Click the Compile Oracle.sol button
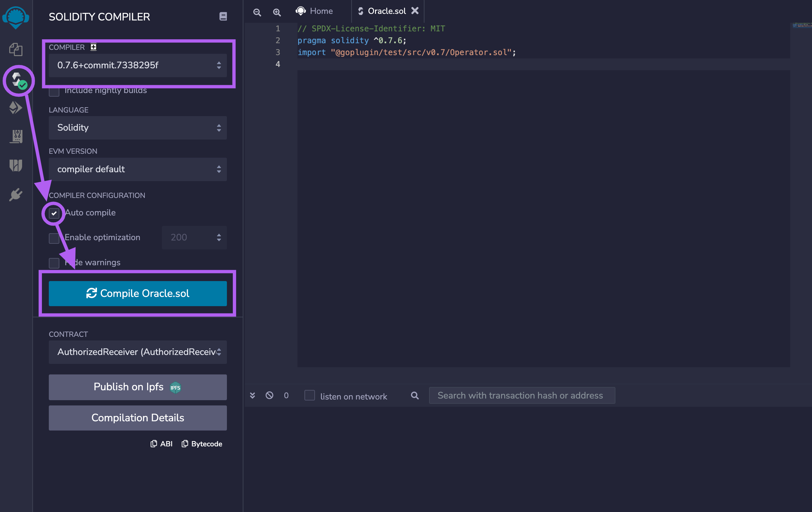This screenshot has width=812, height=512. pyautogui.click(x=137, y=293)
